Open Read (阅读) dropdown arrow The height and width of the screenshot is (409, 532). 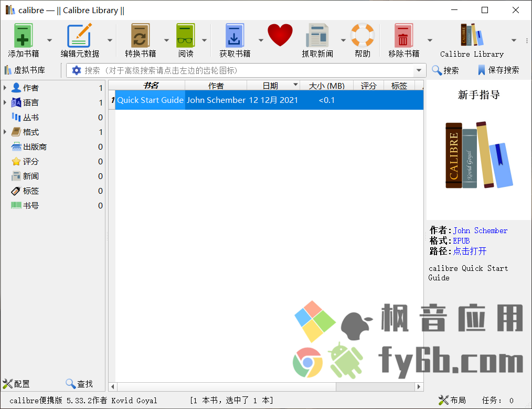coord(204,40)
